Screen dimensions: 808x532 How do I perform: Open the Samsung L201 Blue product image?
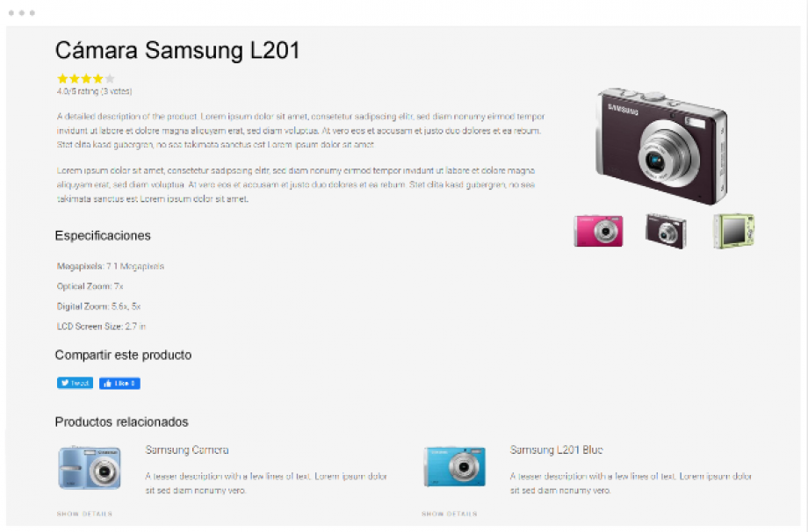(455, 466)
